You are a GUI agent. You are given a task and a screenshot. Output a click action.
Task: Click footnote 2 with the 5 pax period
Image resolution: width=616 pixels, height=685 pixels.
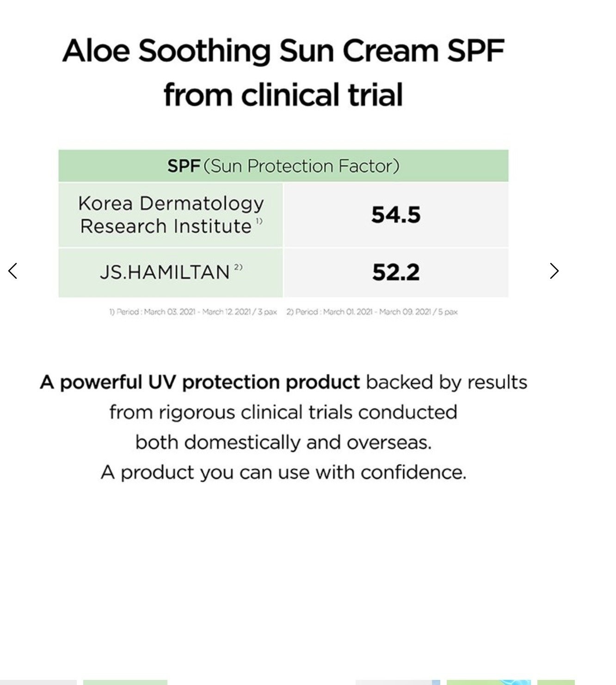click(x=372, y=312)
